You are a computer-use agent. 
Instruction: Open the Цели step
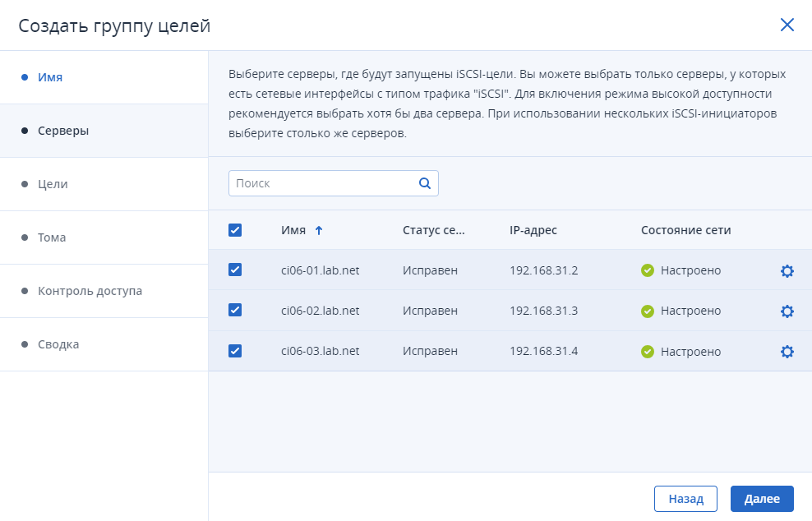104,184
